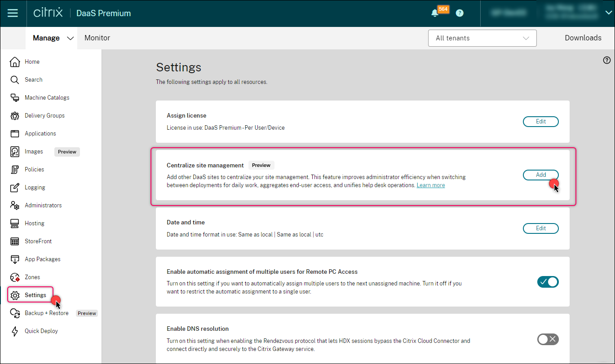The image size is (615, 364).
Task: Click Add for Centralize site management
Action: 540,175
